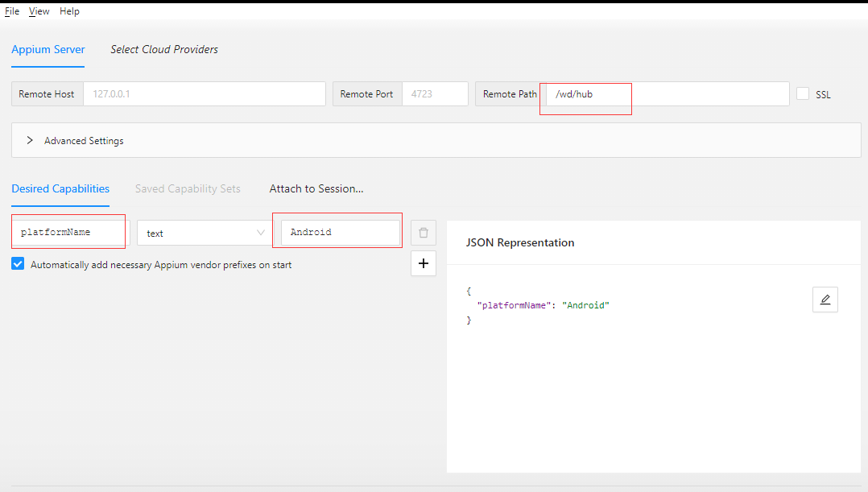The height and width of the screenshot is (492, 868).
Task: Focus the Remote Port input field
Action: coord(435,94)
